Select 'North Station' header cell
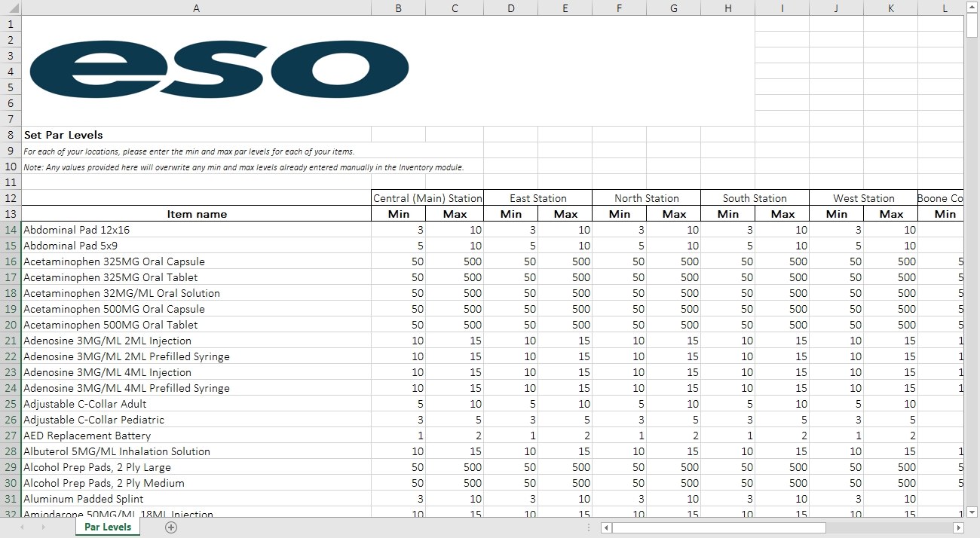 pos(646,198)
